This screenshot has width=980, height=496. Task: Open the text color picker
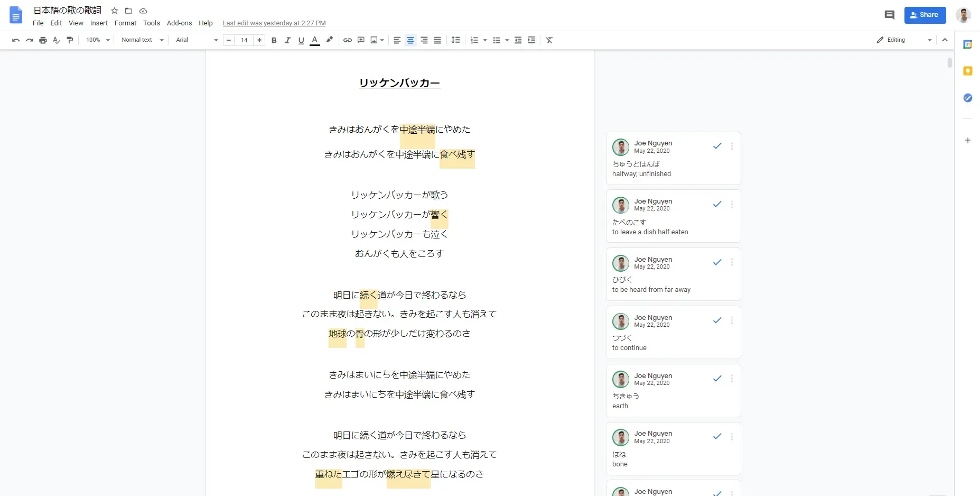(315, 40)
